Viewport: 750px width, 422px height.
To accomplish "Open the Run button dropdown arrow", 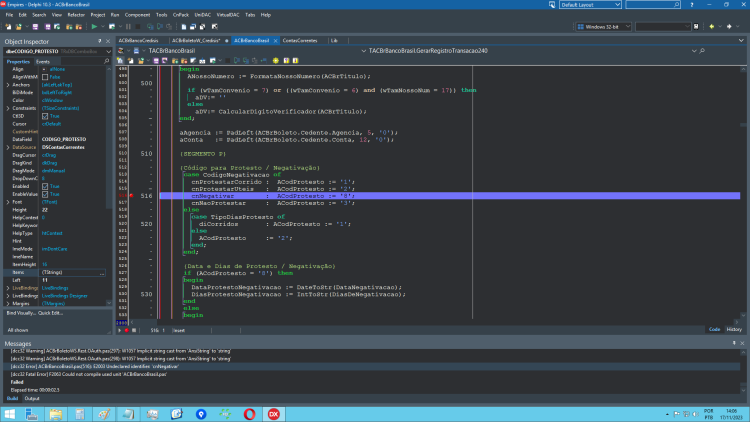I will tap(102, 27).
